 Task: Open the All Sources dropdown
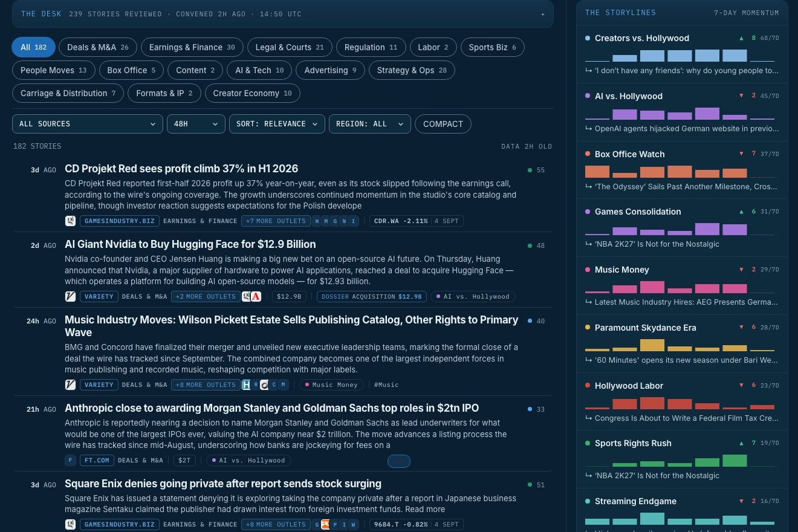click(x=88, y=124)
